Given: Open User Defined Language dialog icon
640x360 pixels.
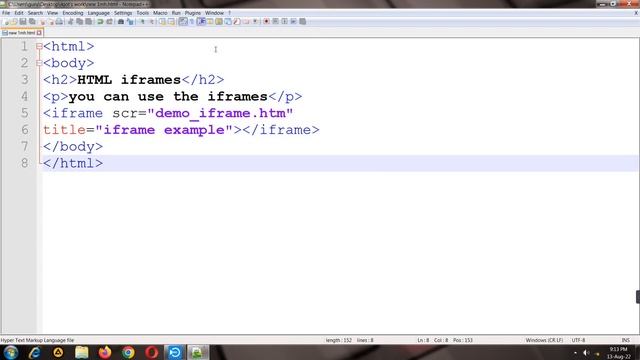Looking at the screenshot, I should coord(210,21).
